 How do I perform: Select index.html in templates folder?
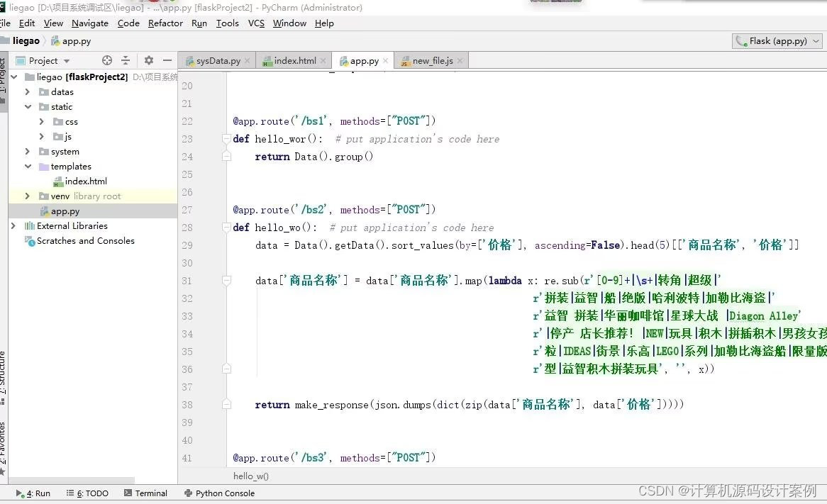pos(80,181)
